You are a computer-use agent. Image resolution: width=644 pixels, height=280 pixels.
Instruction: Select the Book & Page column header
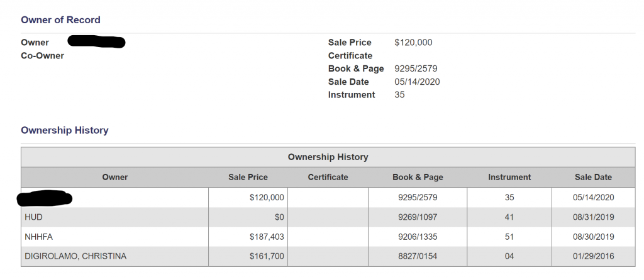coord(418,178)
